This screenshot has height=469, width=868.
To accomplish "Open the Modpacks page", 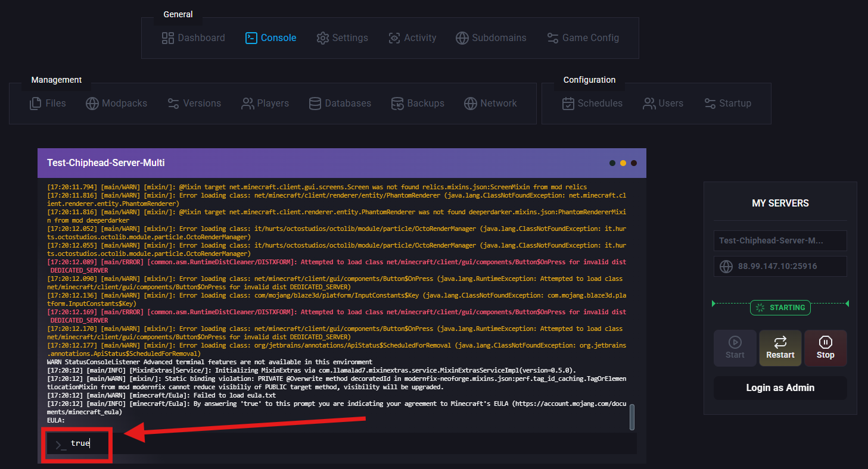I will pos(117,104).
